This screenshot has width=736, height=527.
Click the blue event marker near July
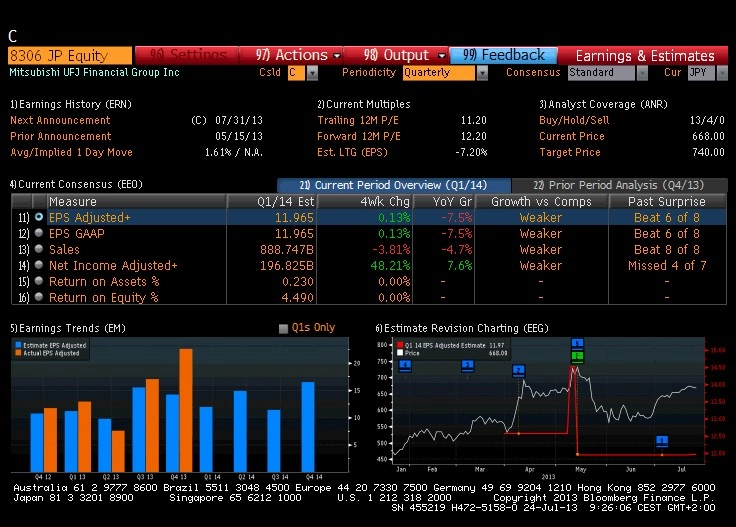pos(662,441)
